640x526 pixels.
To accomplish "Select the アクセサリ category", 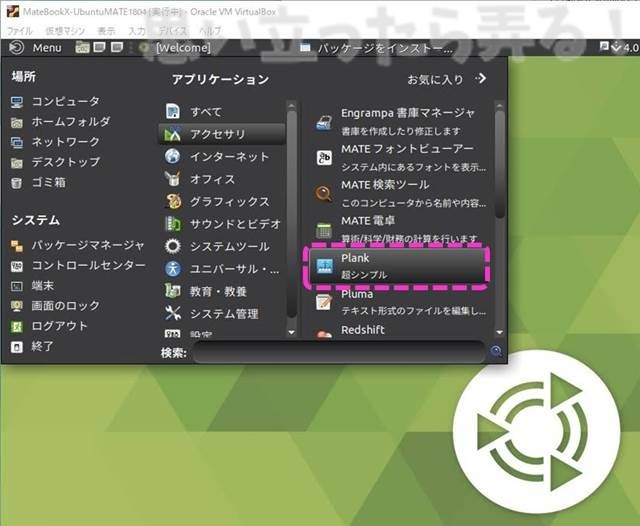I will pos(222,134).
